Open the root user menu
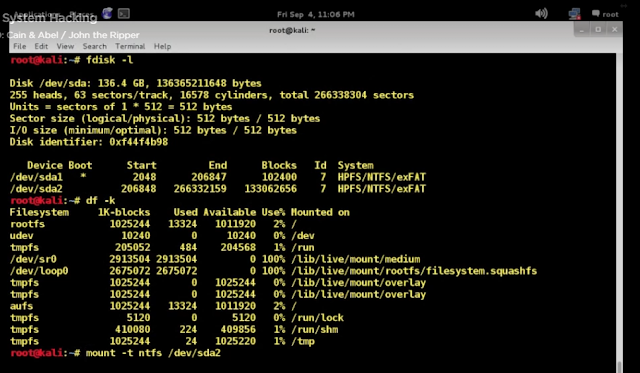The height and width of the screenshot is (373, 640). point(605,14)
